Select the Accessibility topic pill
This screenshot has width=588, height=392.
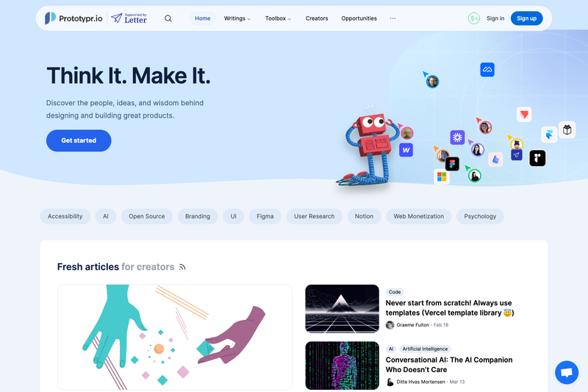coord(65,216)
